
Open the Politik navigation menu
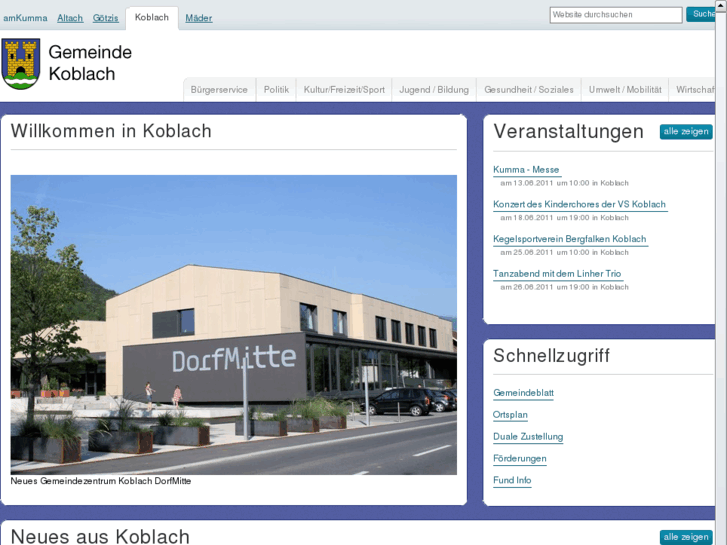(276, 90)
